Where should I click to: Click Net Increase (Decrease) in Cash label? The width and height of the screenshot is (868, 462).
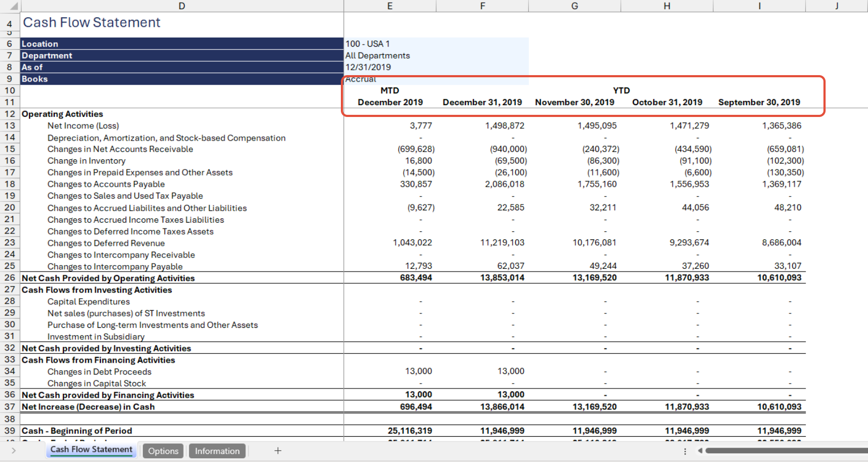tap(88, 407)
